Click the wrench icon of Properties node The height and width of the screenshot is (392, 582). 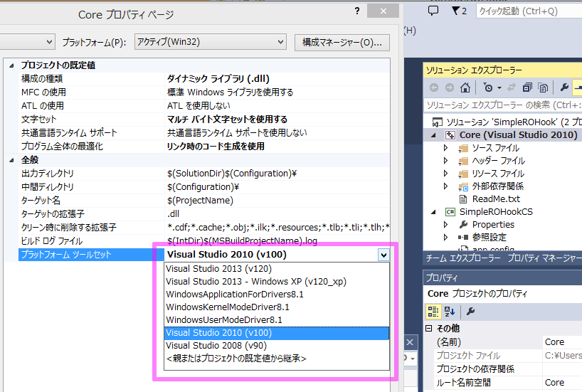tap(463, 225)
